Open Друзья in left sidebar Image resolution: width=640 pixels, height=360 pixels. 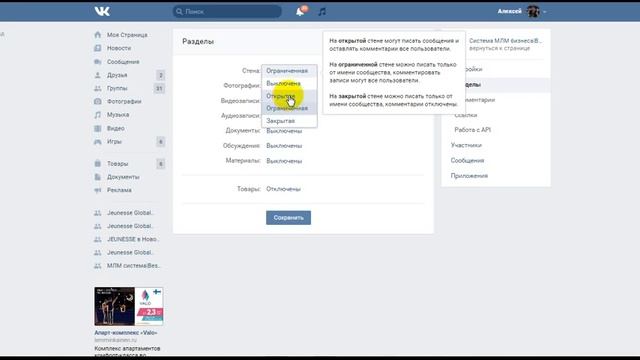[117, 75]
